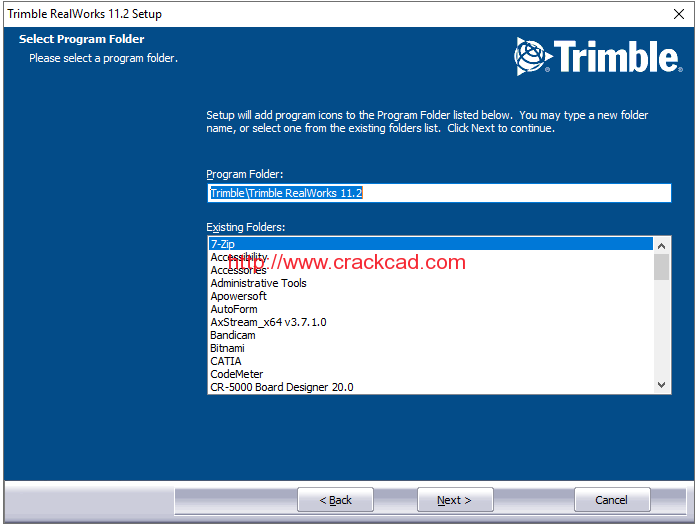Screen dimensions: 698x527
Task: Click the folders list scrollbar thumb
Action: [x=661, y=267]
